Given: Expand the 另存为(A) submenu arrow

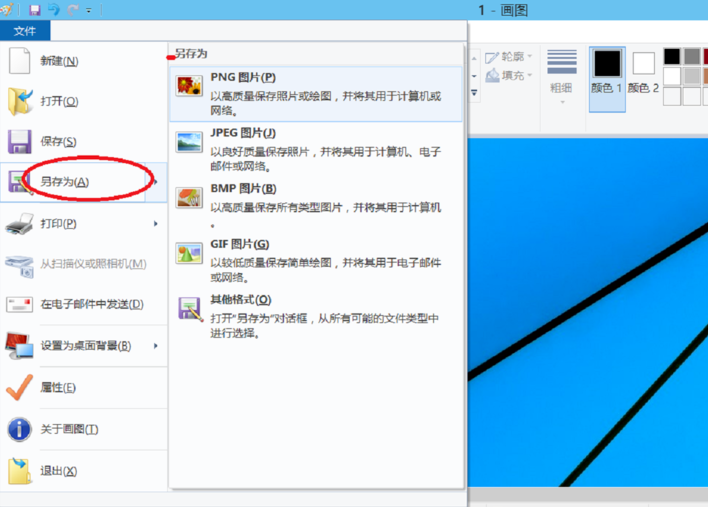Looking at the screenshot, I should 156,182.
